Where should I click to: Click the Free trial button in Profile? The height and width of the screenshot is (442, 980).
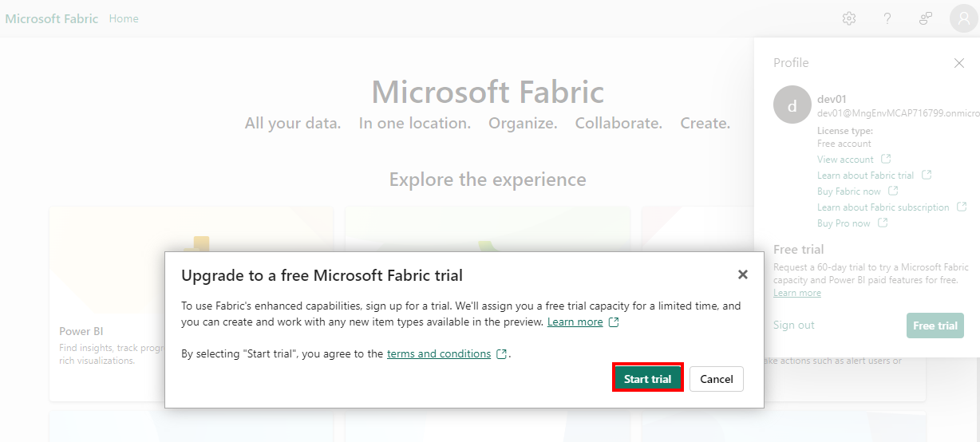[935, 326]
